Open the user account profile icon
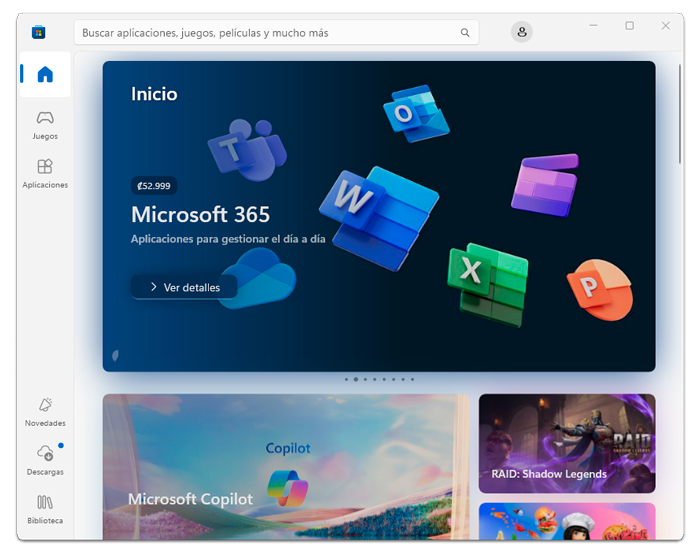 coord(521,32)
